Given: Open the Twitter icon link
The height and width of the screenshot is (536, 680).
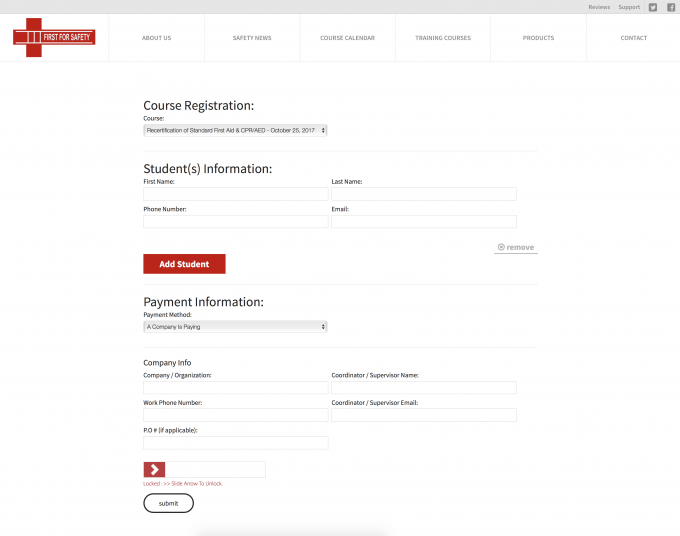Looking at the screenshot, I should (653, 7).
